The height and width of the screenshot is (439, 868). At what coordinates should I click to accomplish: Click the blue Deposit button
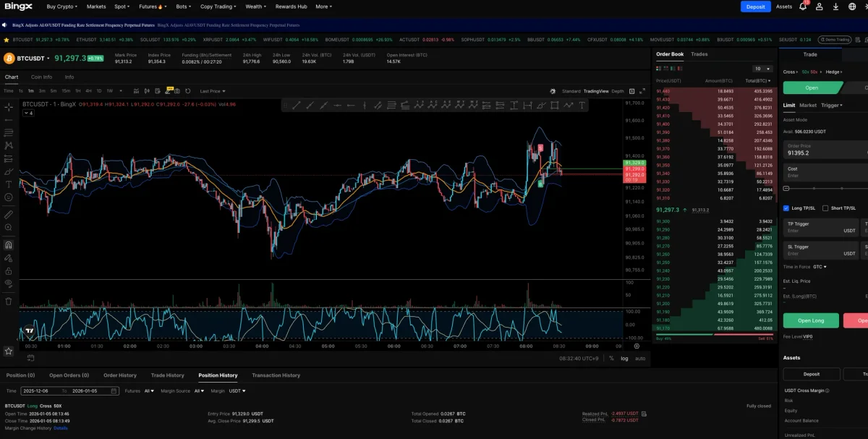[755, 7]
